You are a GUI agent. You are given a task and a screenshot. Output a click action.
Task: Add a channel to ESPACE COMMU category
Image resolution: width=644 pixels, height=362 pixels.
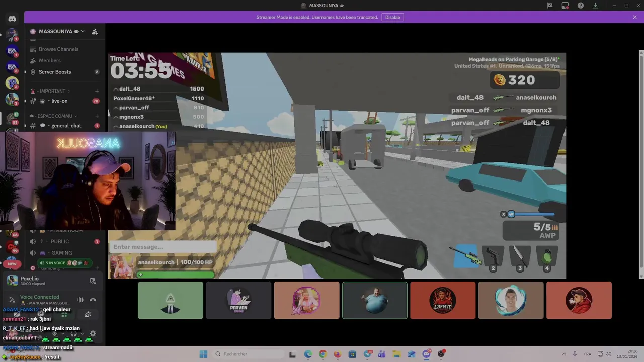[97, 116]
